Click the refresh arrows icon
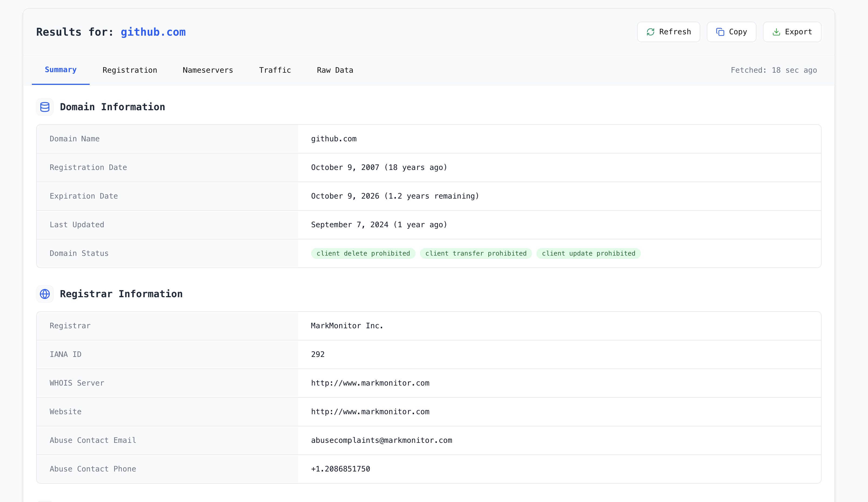 click(x=650, y=32)
